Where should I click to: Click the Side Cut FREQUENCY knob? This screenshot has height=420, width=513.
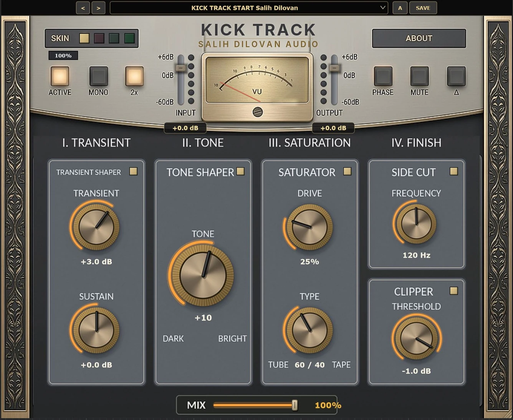point(416,224)
